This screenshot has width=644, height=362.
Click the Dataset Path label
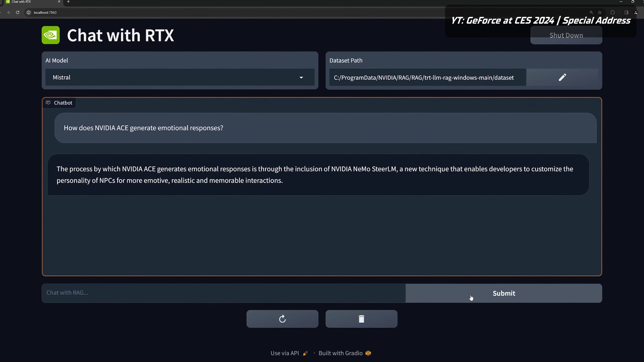click(346, 61)
